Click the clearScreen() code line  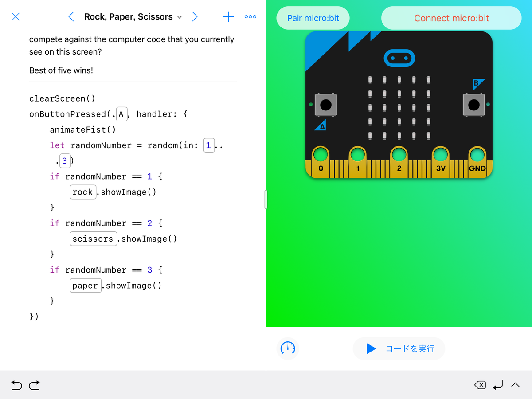pyautogui.click(x=62, y=98)
